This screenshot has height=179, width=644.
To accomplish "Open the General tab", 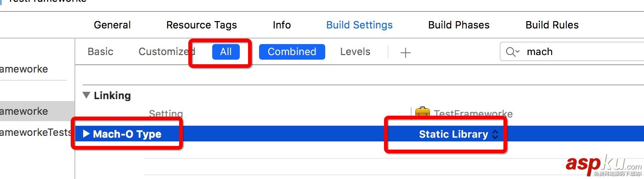I will tap(113, 25).
